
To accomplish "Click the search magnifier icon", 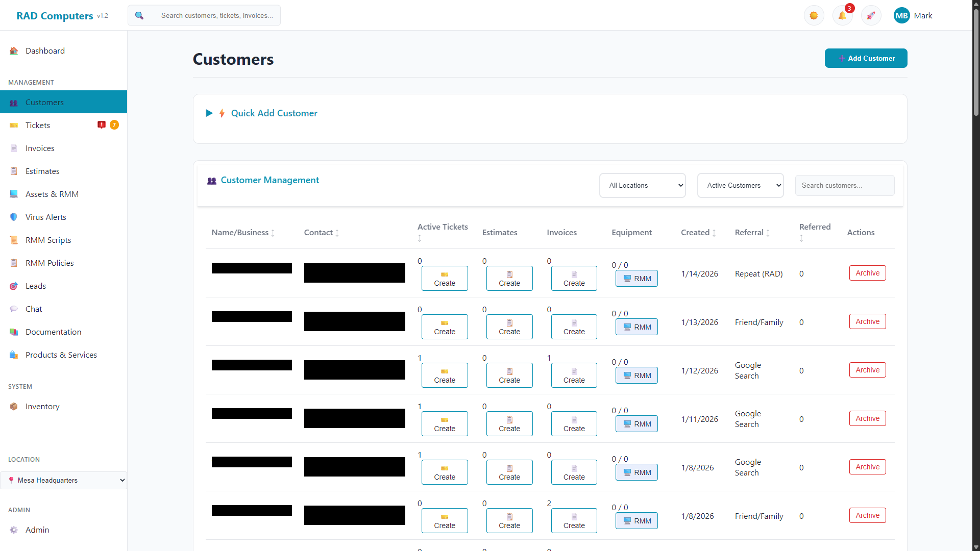I will coord(139,15).
